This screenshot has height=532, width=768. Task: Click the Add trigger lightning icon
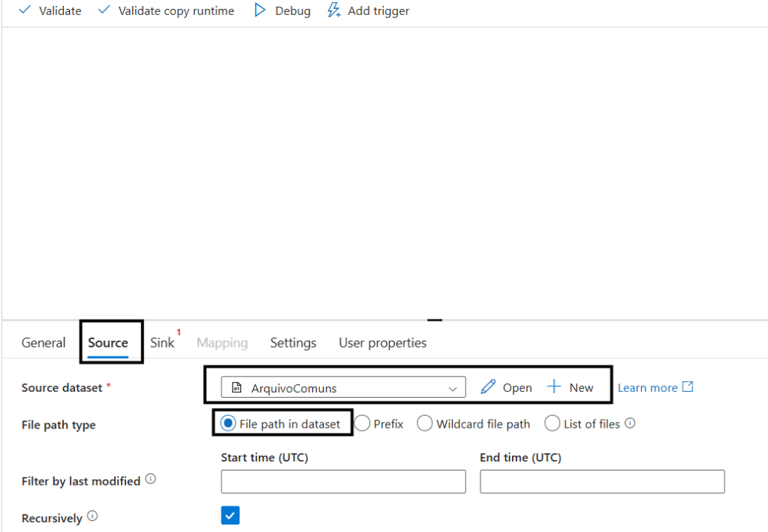click(334, 11)
